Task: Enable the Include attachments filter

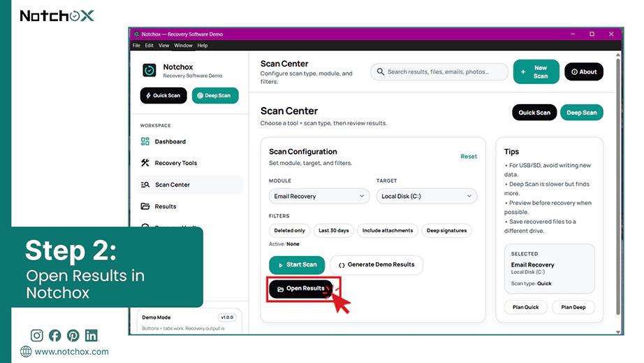Action: 388,231
